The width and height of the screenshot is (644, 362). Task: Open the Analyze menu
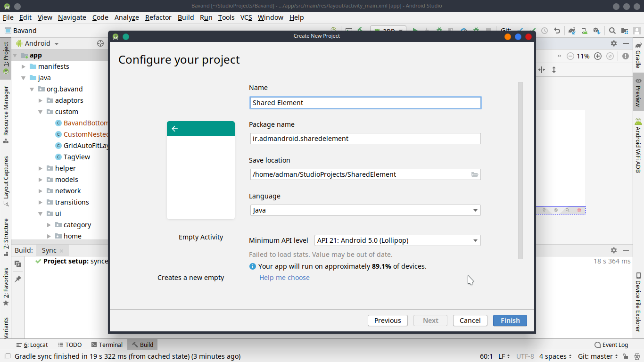pyautogui.click(x=126, y=17)
